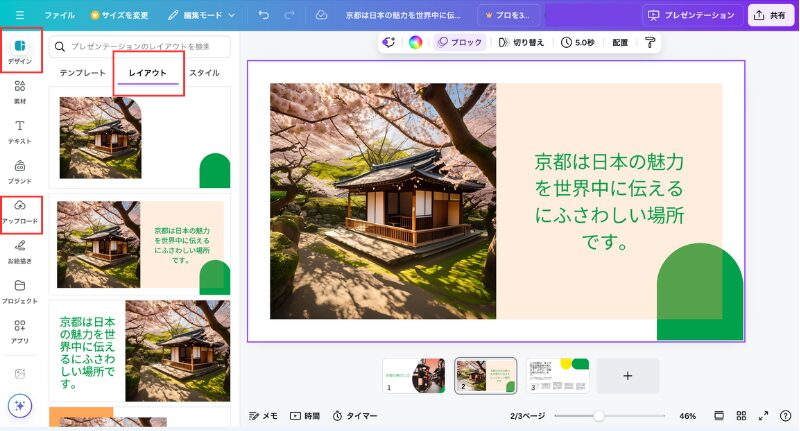Image resolution: width=800 pixels, height=431 pixels.
Task: Go to page 1 thumbnail
Action: click(413, 375)
